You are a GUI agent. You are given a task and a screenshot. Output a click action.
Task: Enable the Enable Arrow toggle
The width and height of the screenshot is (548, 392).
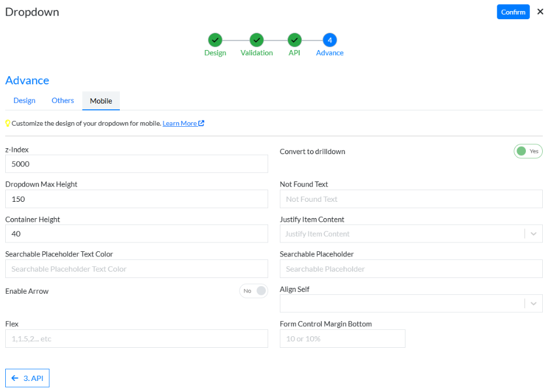[254, 291]
